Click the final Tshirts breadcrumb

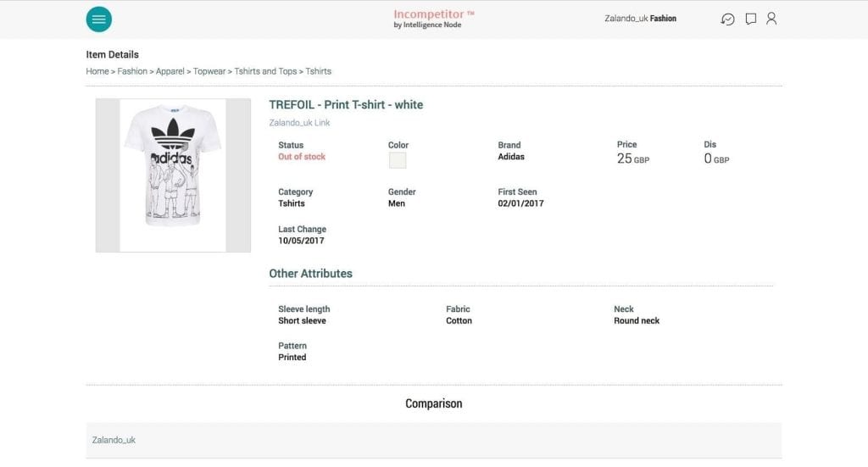(319, 71)
